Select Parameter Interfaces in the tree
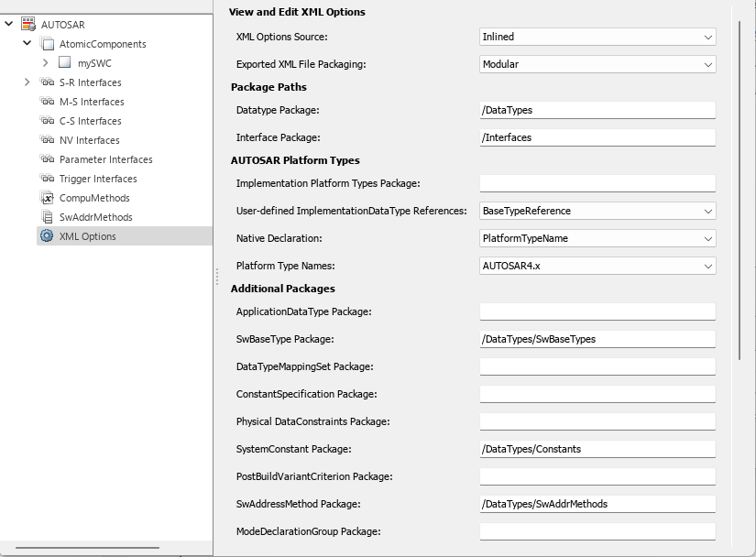The width and height of the screenshot is (756, 557). (x=105, y=159)
